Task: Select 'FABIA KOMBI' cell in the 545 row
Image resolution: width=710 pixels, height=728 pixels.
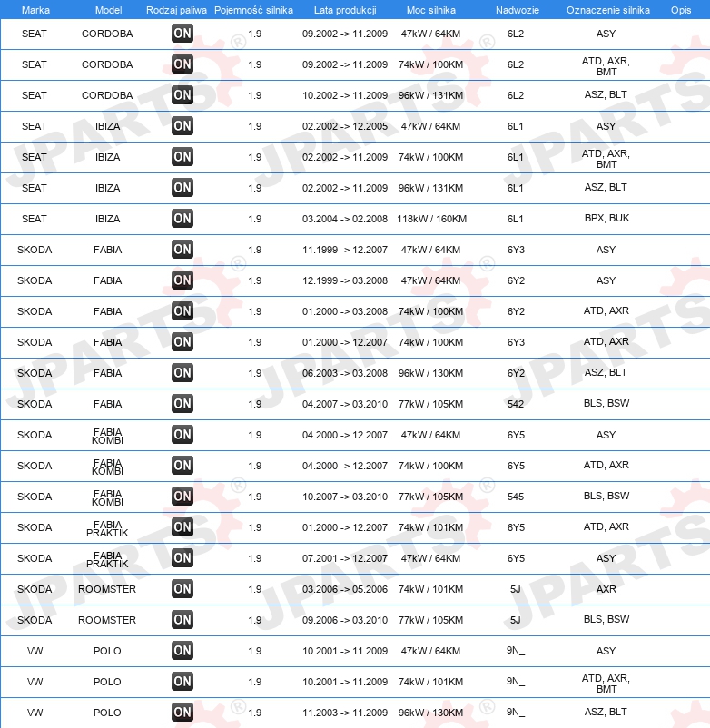Action: (x=107, y=497)
